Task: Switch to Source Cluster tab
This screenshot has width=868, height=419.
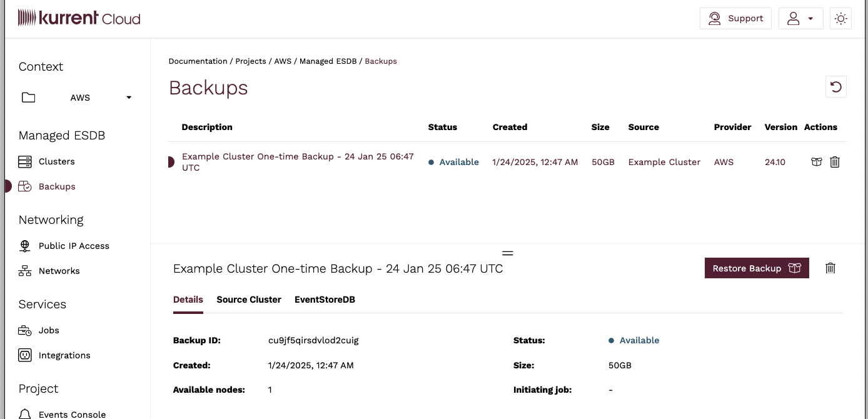Action: click(249, 300)
